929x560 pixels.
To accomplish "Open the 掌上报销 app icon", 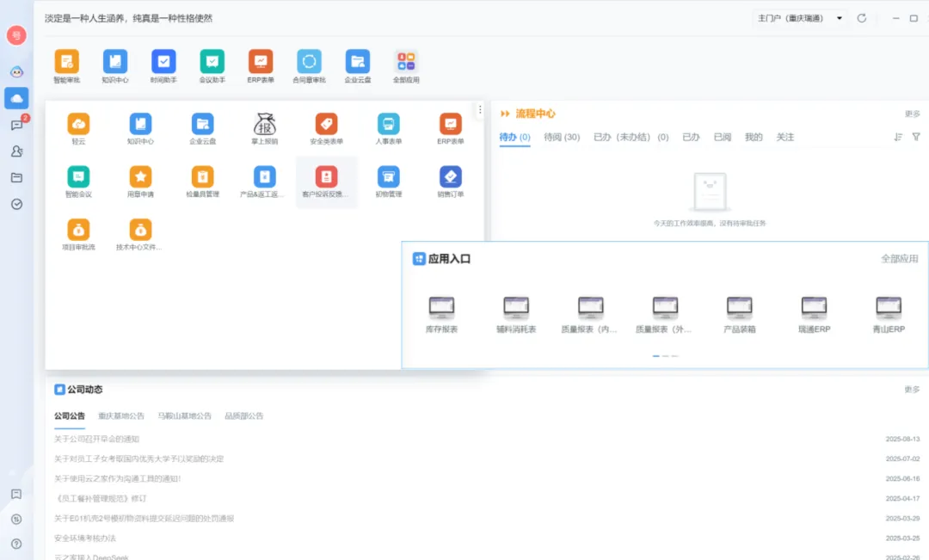I will click(x=265, y=125).
